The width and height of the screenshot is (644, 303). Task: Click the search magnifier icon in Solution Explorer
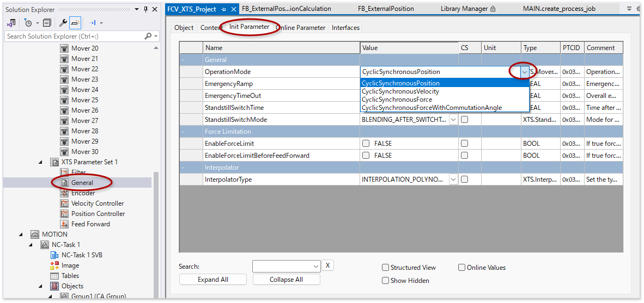(x=148, y=36)
